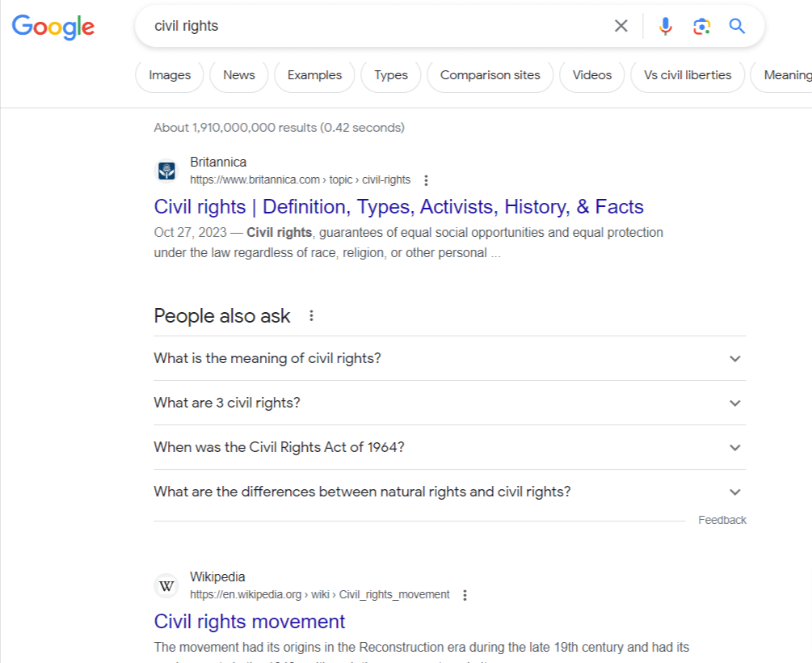This screenshot has height=663, width=812.
Task: Open more options for Wikipedia result
Action: tap(465, 595)
